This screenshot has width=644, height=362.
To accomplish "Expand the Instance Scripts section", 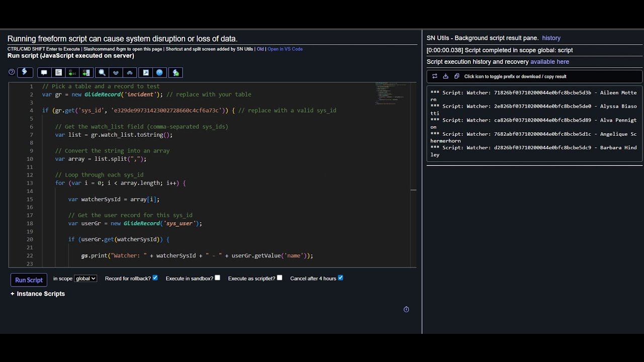I will (38, 294).
